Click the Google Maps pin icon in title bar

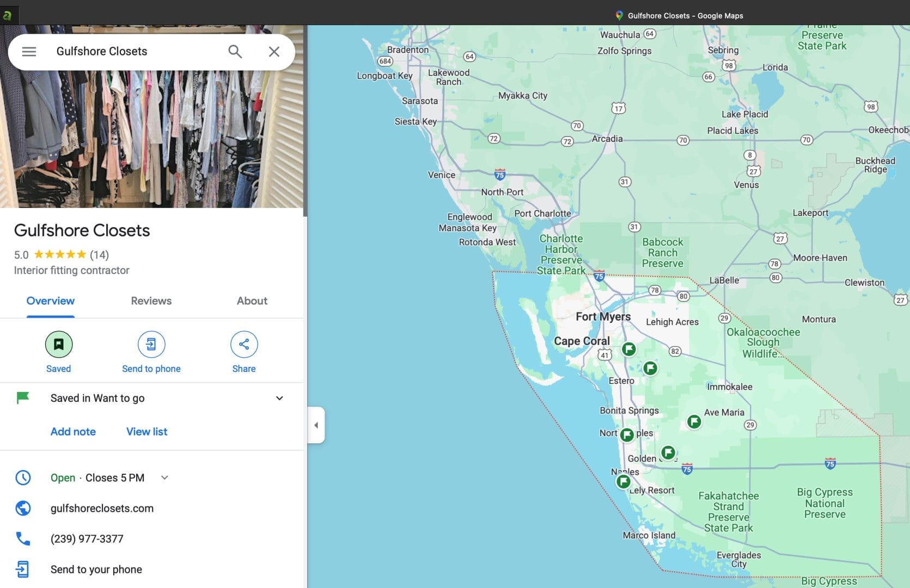(619, 16)
